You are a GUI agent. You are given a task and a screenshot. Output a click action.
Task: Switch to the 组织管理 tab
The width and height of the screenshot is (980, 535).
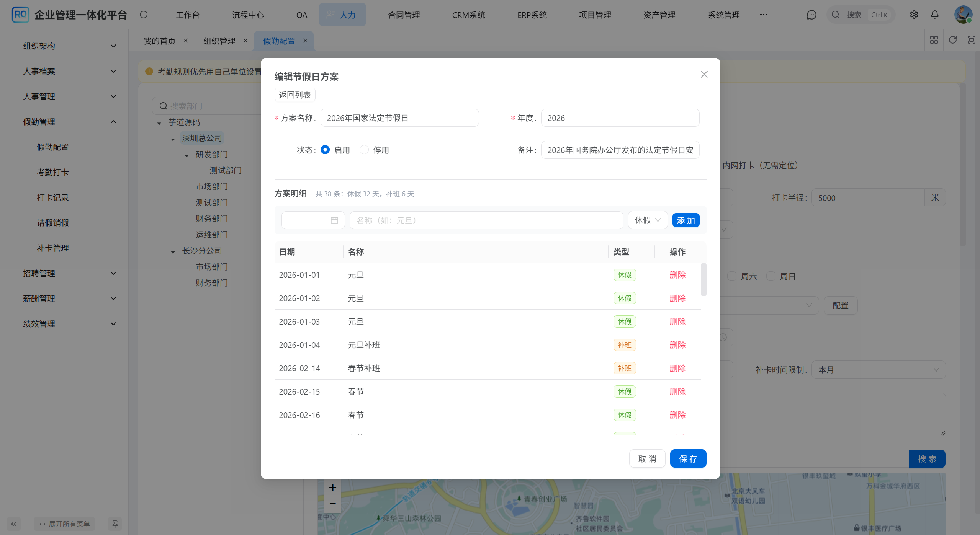pos(219,41)
